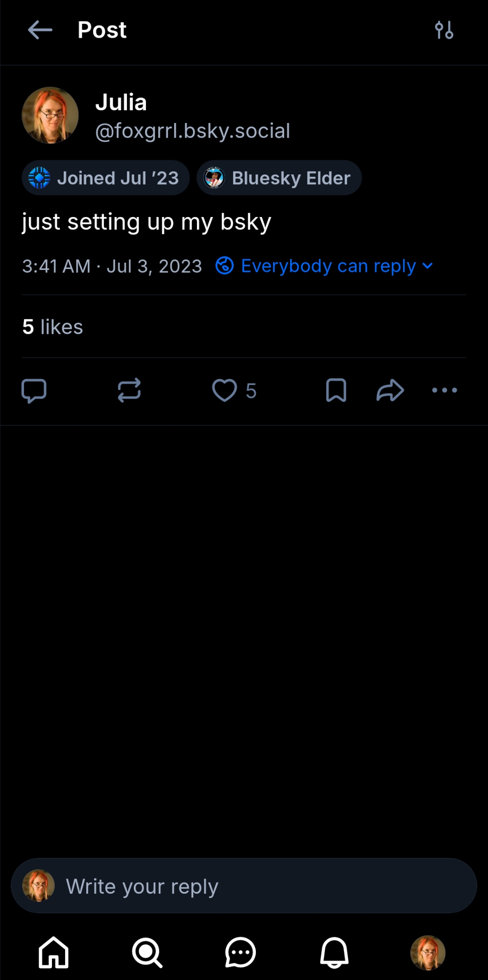Open Chat messages tab
Image resolution: width=488 pixels, height=980 pixels.
[241, 953]
